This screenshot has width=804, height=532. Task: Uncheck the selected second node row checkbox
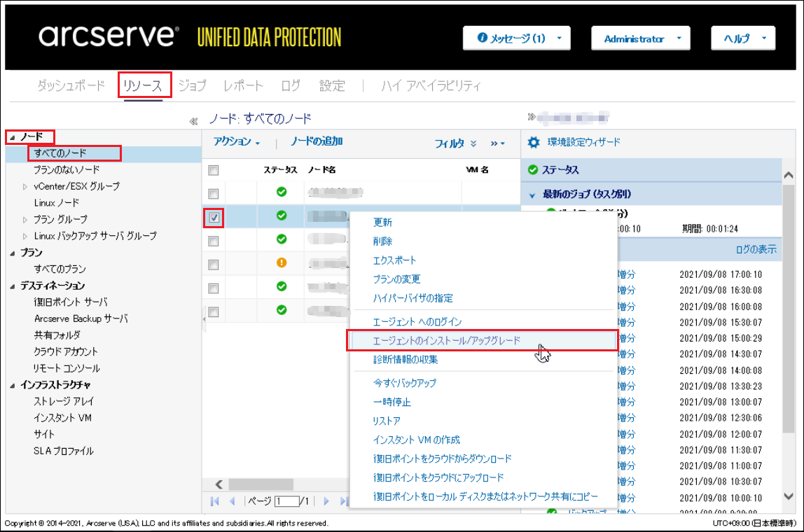pyautogui.click(x=214, y=217)
